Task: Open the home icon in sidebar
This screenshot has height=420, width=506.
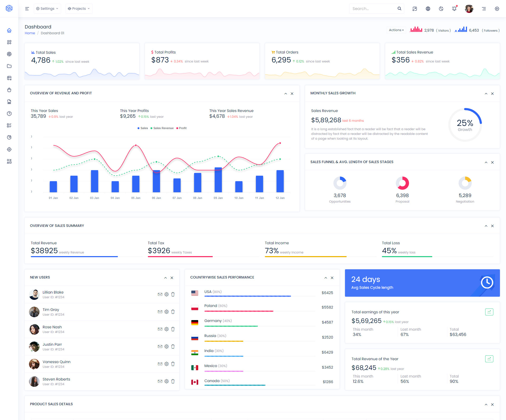Action: pos(9,30)
